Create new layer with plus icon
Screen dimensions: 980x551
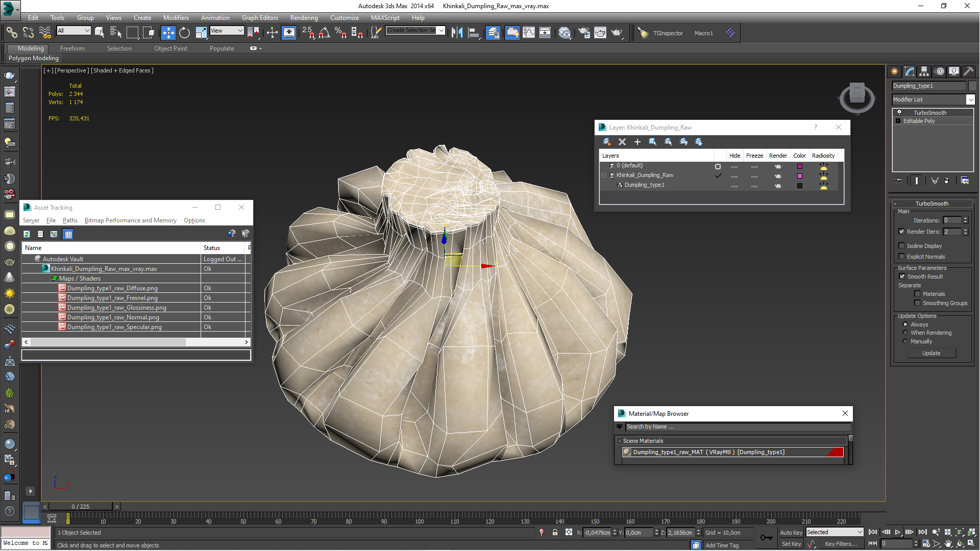point(637,142)
